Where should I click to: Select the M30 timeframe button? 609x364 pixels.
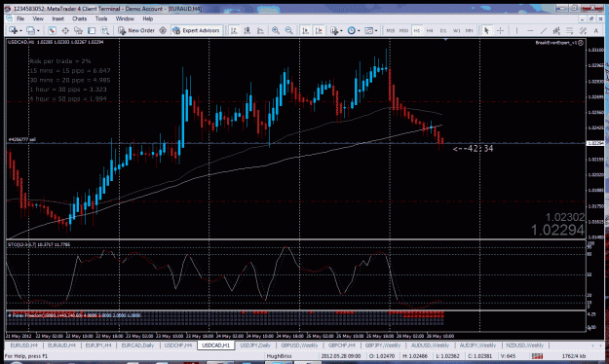pos(403,30)
